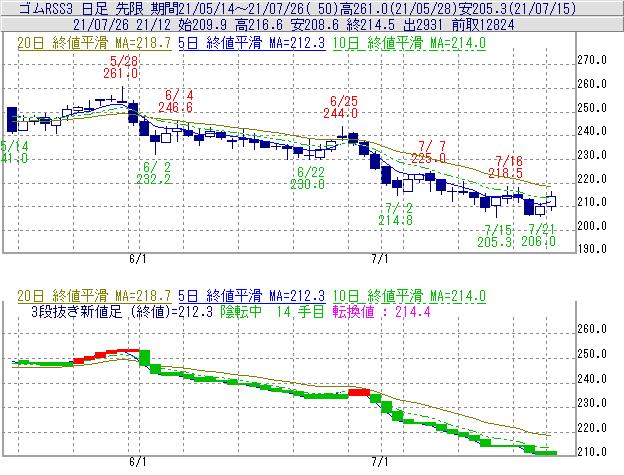Click the 5日 終値平滑 MA=212.3 legend in upper chart
624x475 pixels.
(252, 43)
